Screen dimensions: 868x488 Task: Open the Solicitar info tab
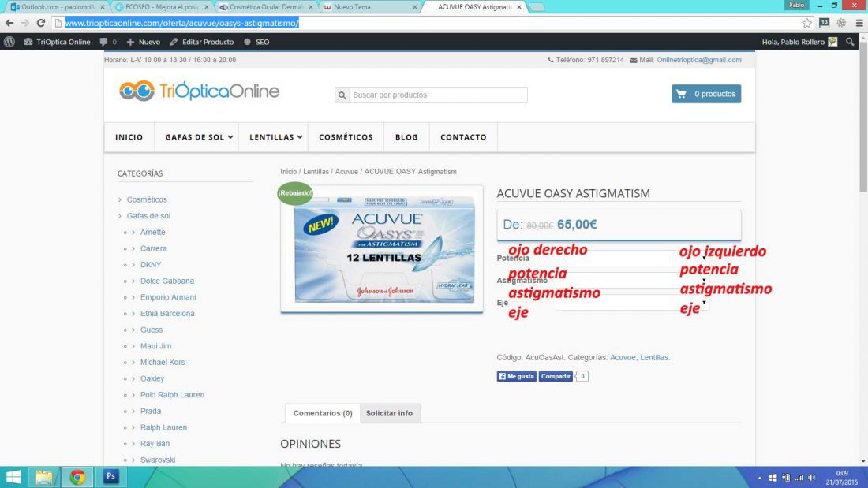[x=389, y=413]
